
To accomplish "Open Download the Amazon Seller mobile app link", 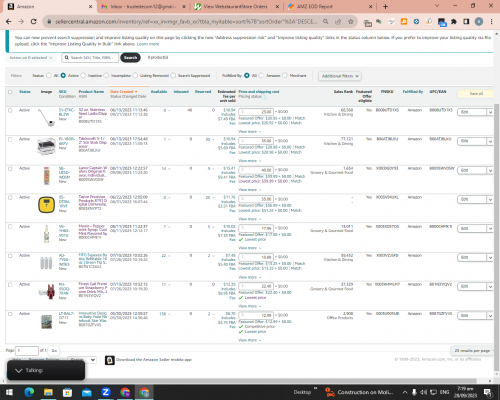I will (154, 360).
